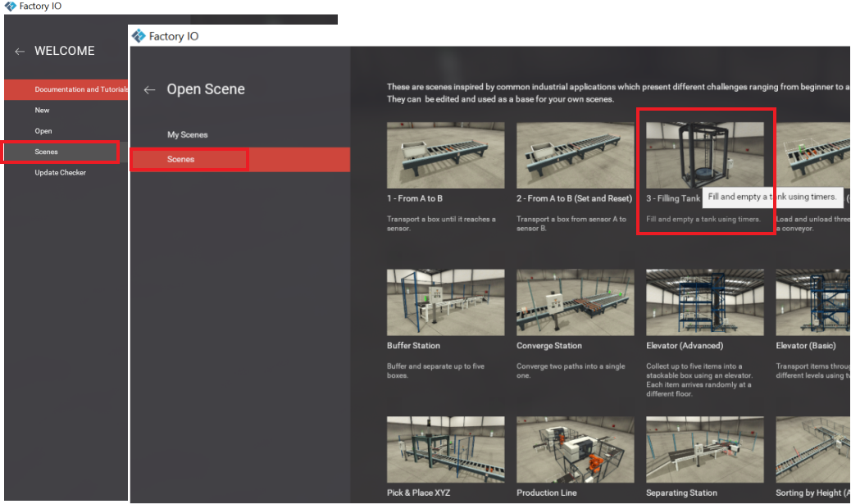Open the Production Line scene thumbnail
The height and width of the screenshot is (504, 851).
pos(576,449)
